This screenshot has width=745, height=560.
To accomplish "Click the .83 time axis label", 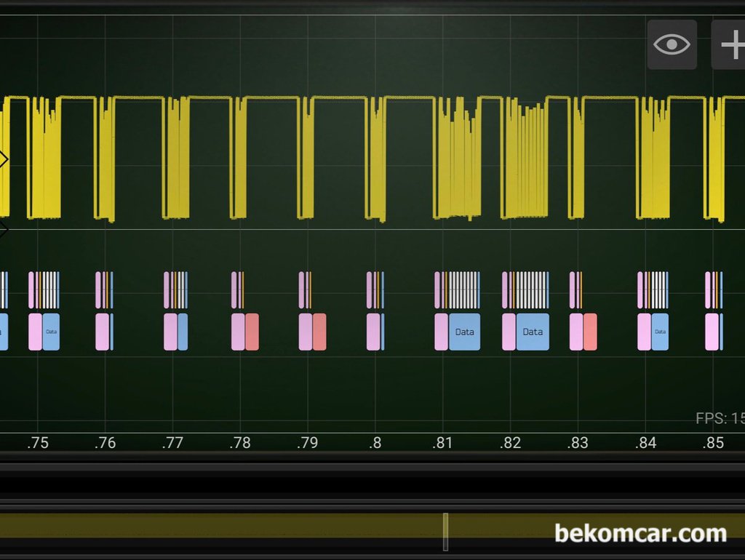I will tap(578, 443).
